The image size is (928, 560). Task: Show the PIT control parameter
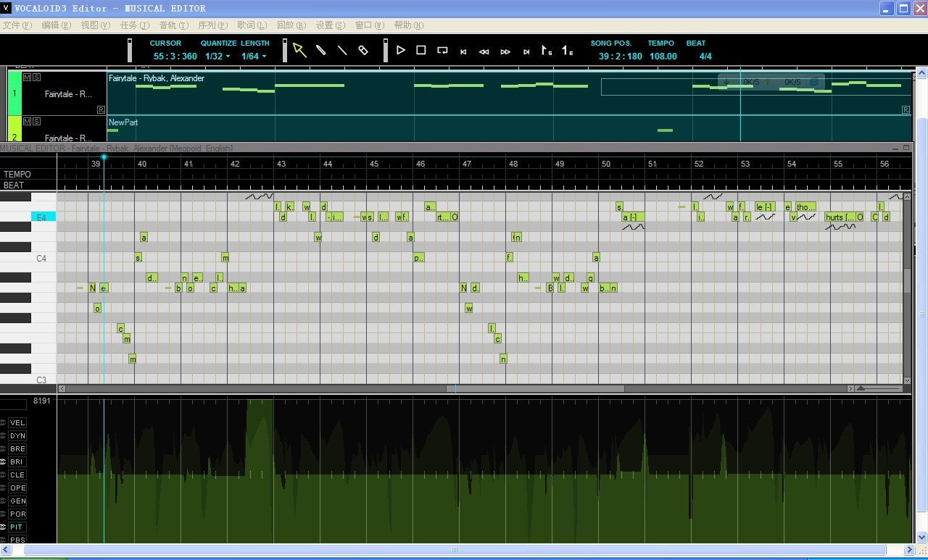pyautogui.click(x=17, y=527)
